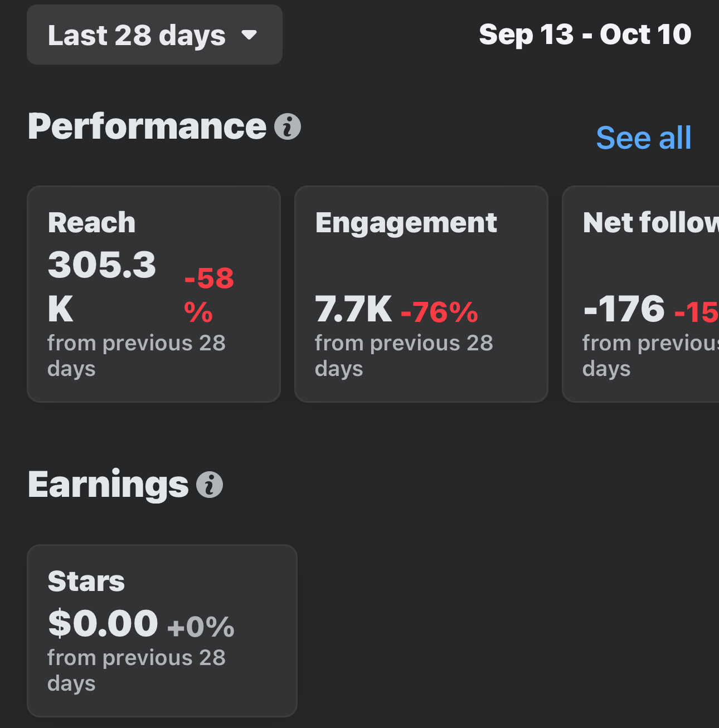Click the Earnings section heading

click(108, 485)
